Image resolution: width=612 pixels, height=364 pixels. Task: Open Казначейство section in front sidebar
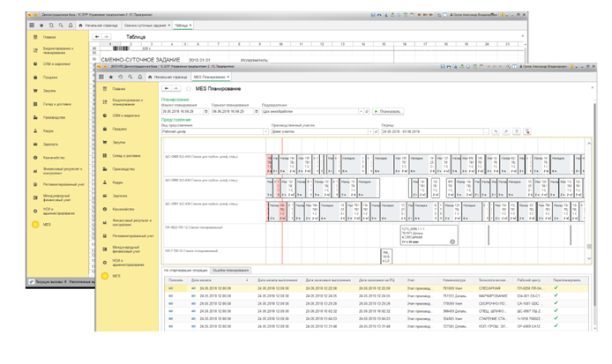pyautogui.click(x=123, y=209)
